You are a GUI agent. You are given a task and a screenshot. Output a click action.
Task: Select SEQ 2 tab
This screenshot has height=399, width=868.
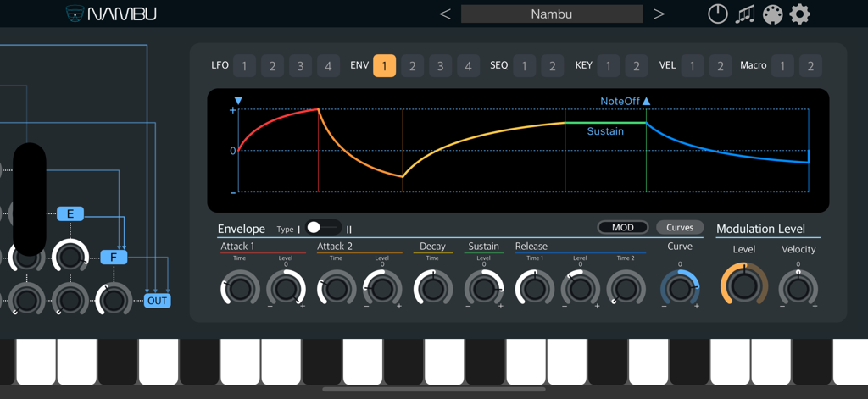coord(553,66)
